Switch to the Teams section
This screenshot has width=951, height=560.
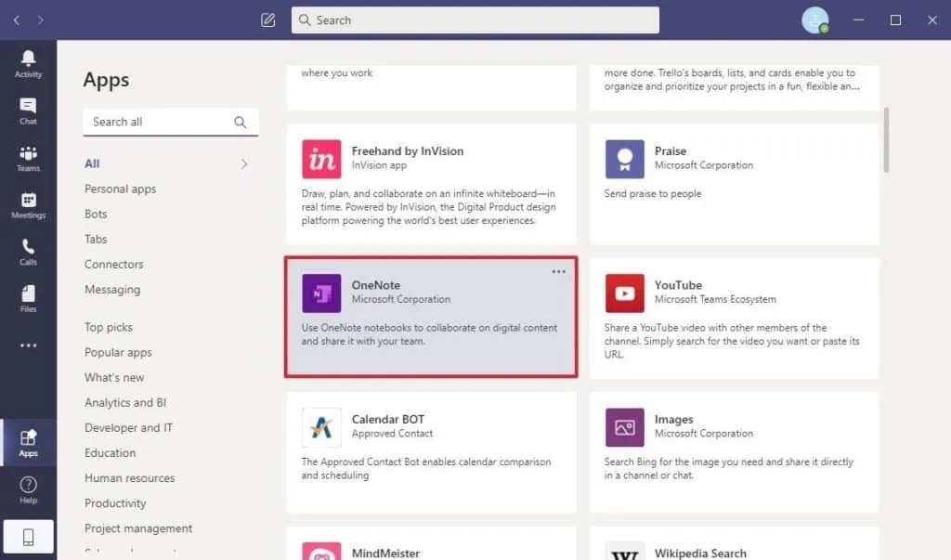point(28,158)
